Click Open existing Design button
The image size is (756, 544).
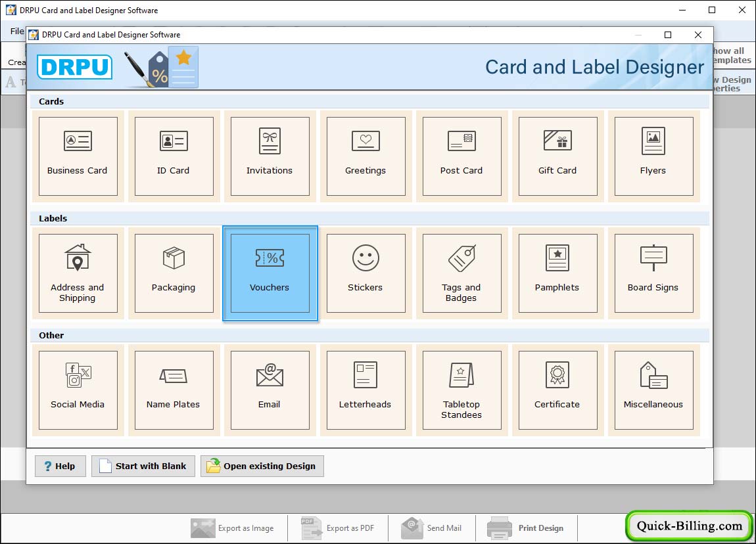click(262, 466)
